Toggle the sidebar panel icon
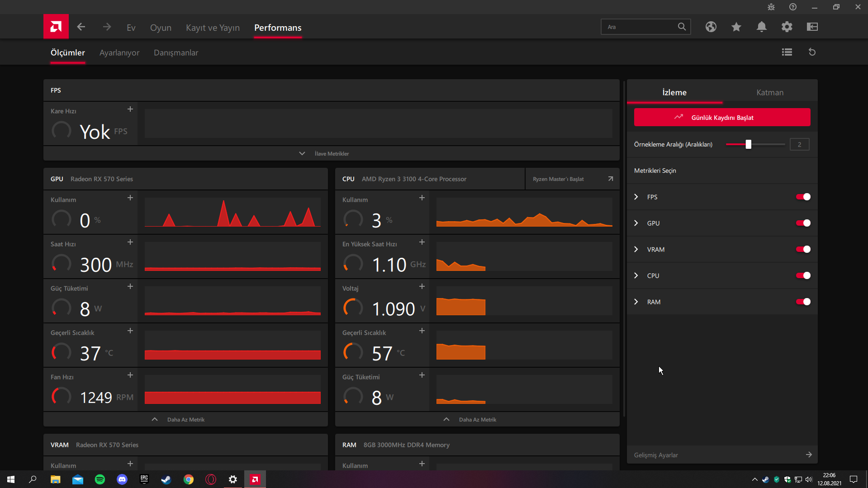Screen dimensions: 868x488 pos(812,27)
